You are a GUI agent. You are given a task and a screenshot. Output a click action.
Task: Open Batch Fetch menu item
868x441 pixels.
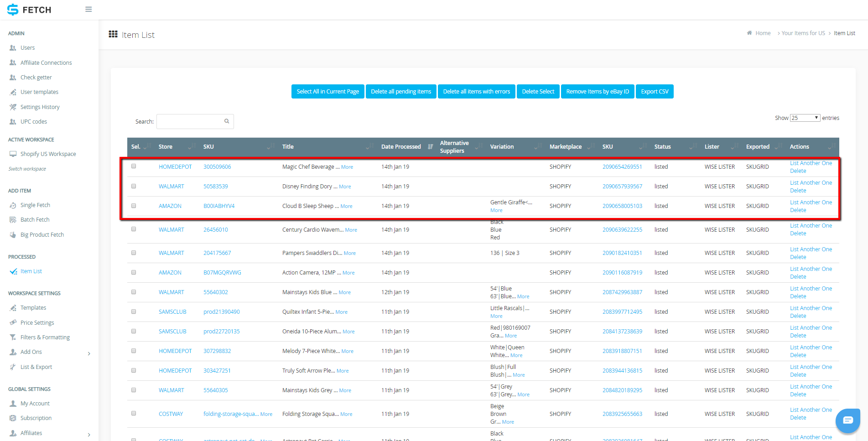pyautogui.click(x=35, y=220)
